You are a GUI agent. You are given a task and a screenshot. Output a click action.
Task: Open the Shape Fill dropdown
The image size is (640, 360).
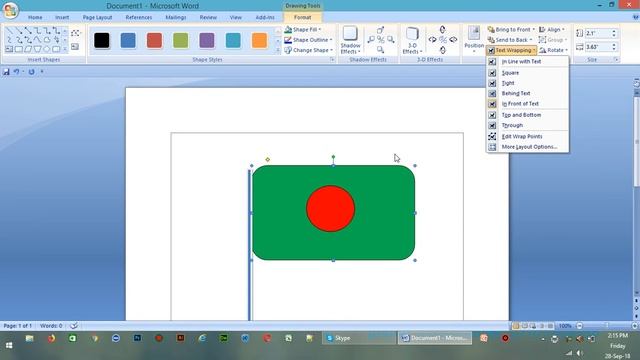[x=303, y=30]
